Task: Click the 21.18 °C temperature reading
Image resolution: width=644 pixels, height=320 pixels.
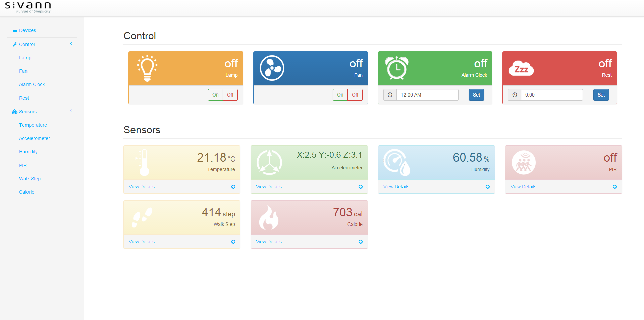Action: click(x=216, y=157)
